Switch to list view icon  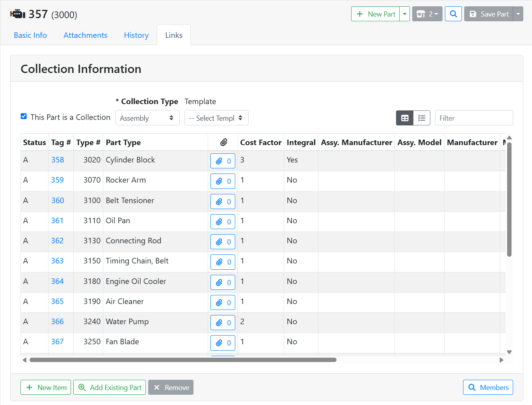[x=422, y=118]
